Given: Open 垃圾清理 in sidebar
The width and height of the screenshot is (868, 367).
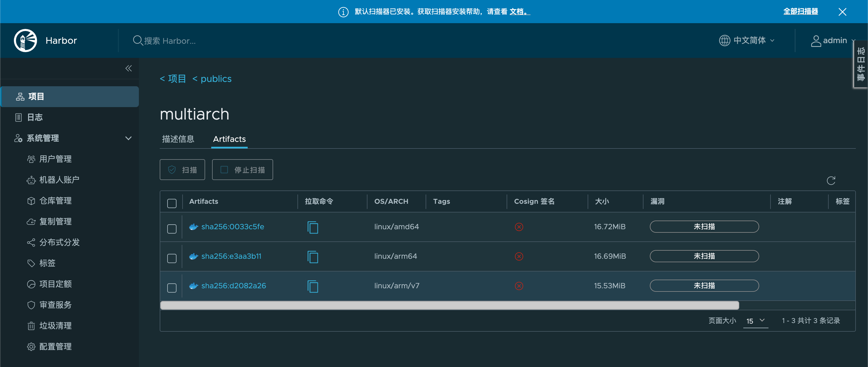Looking at the screenshot, I should pos(55,326).
